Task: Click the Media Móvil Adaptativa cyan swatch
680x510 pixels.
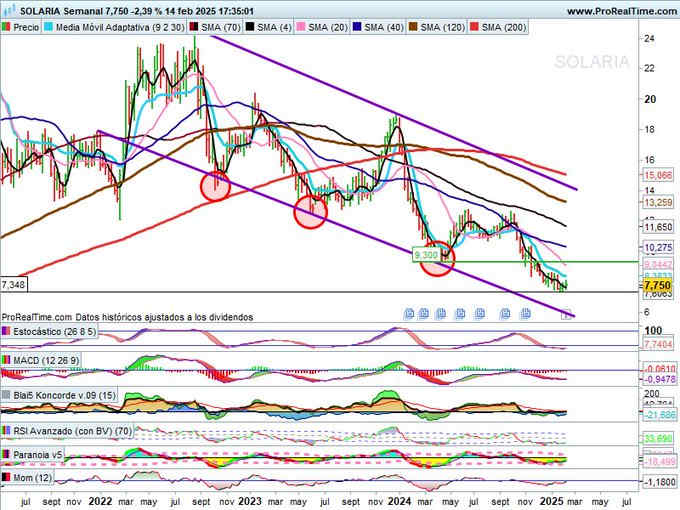Action: click(48, 27)
